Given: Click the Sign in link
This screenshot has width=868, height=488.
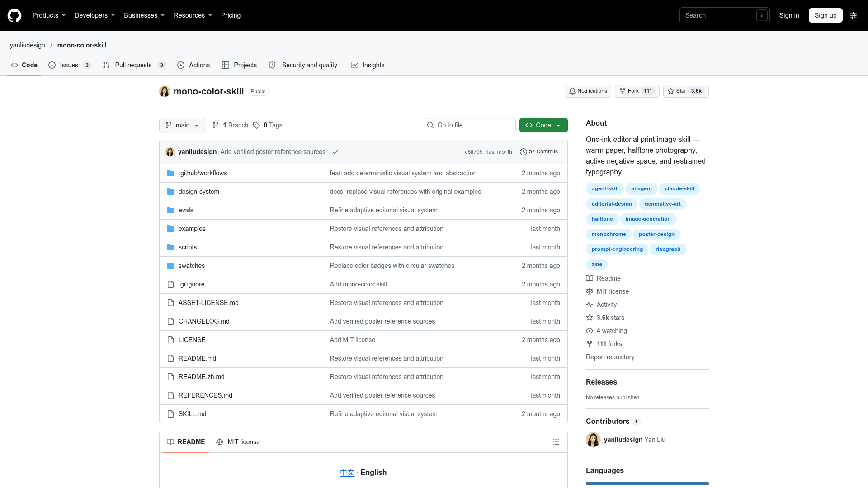Looking at the screenshot, I should [x=789, y=15].
